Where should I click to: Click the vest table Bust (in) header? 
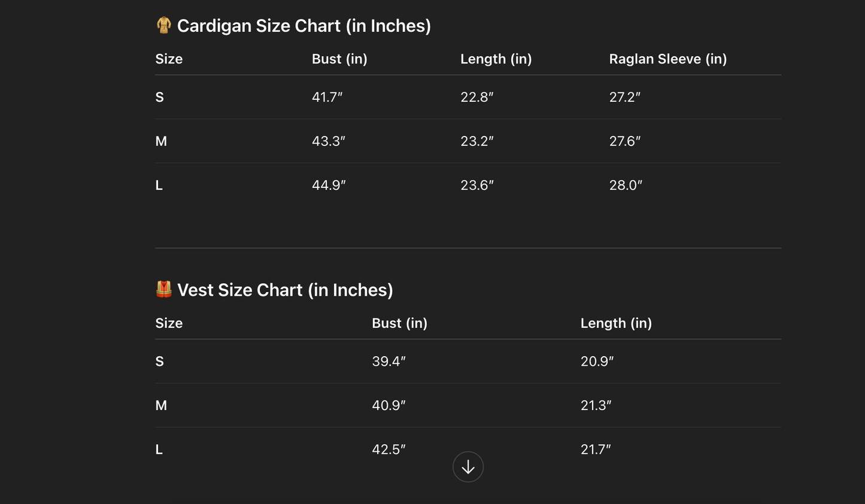click(399, 323)
